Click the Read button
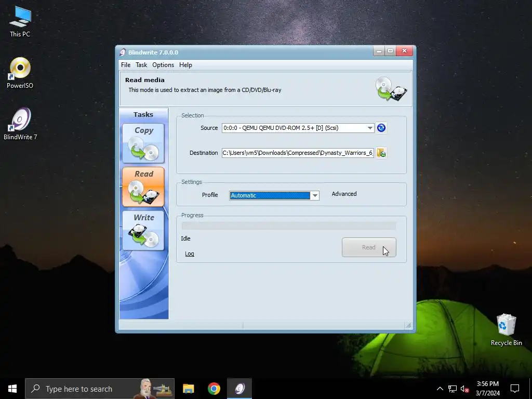 point(369,247)
